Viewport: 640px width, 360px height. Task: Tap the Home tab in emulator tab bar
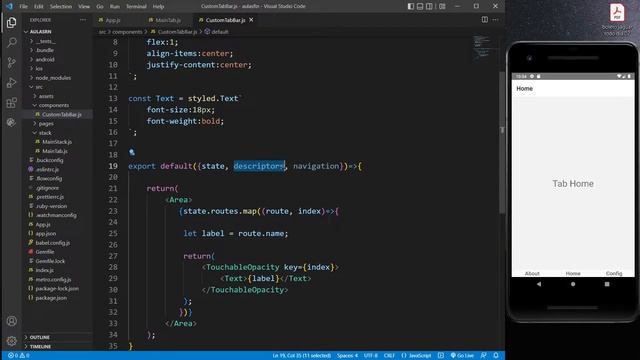[x=573, y=273]
